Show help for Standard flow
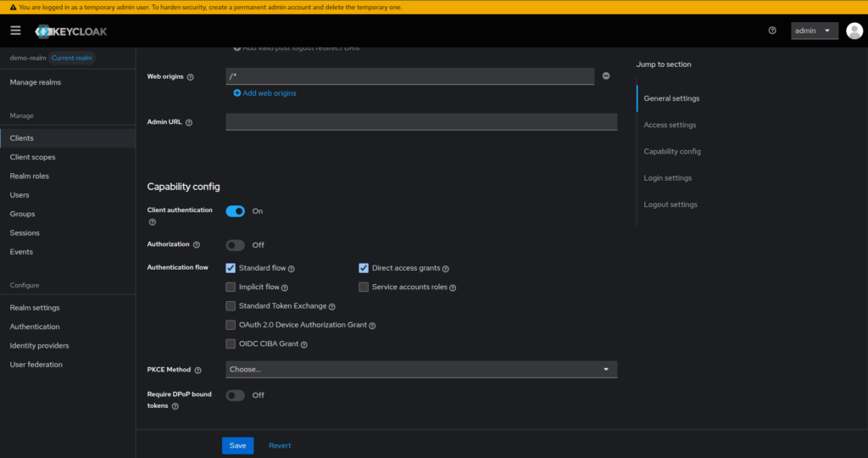Image resolution: width=868 pixels, height=458 pixels. 292,269
